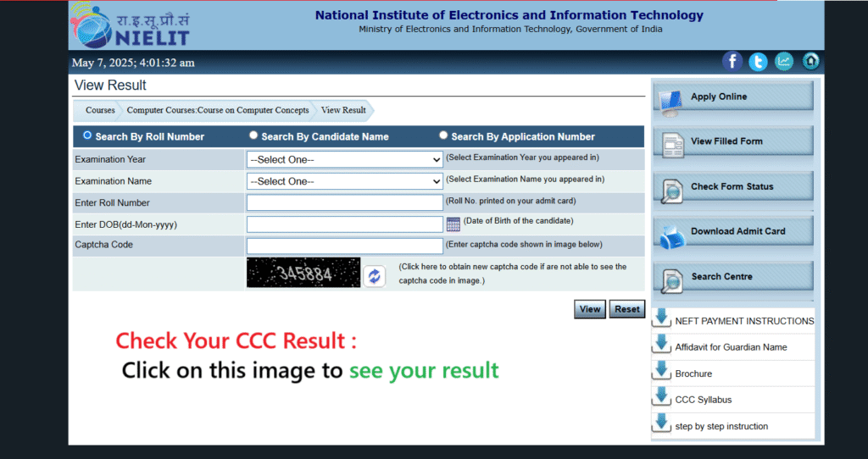Viewport: 868px width, 459px height.
Task: Click the Search Centre magnifier icon
Action: coord(672,281)
